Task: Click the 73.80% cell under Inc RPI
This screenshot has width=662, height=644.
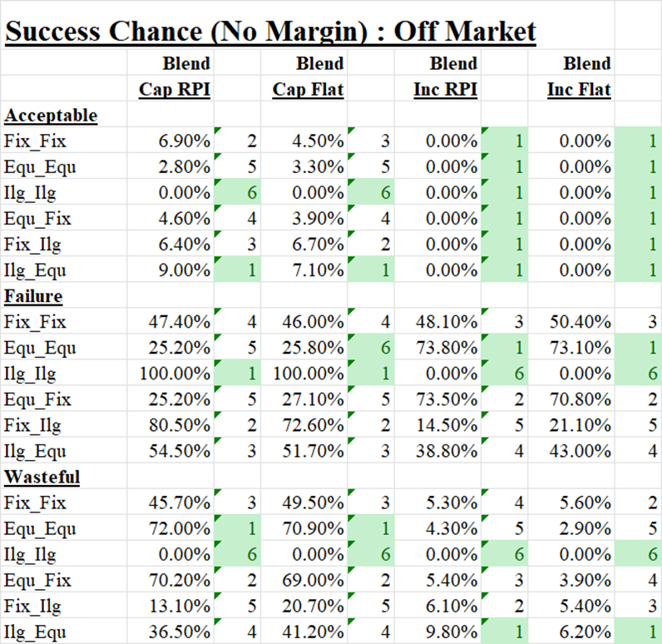Action: tap(452, 348)
